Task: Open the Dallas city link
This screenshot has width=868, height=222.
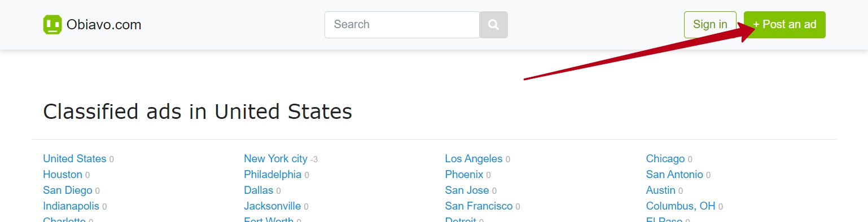Action: (258, 190)
